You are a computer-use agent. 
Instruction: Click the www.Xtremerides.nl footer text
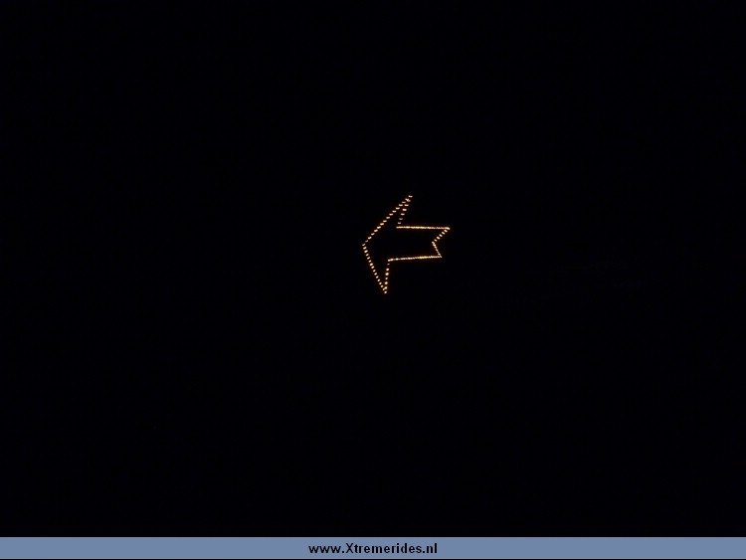tap(373, 549)
